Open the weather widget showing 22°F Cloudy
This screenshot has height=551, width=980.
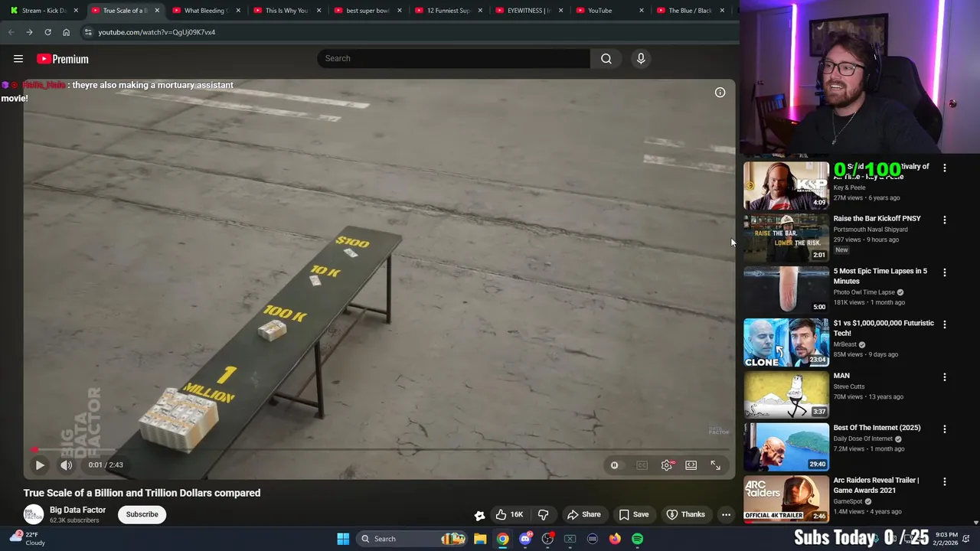(x=26, y=539)
